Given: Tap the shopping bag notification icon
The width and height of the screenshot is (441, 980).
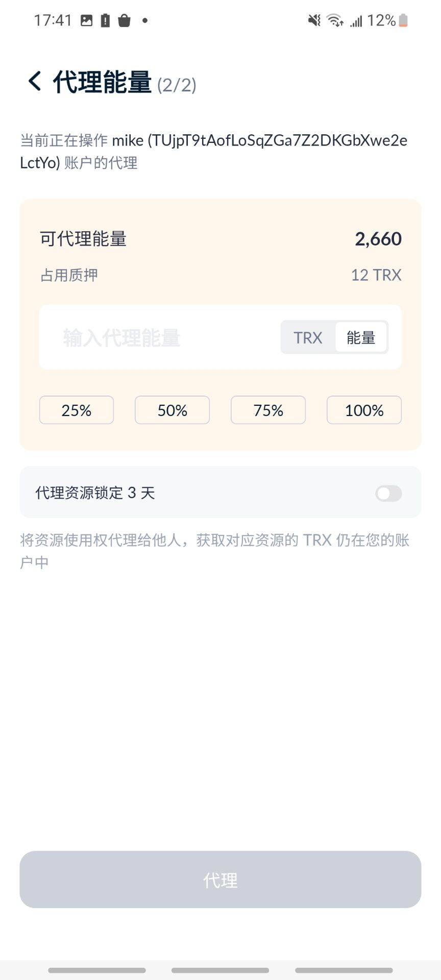Looking at the screenshot, I should point(124,20).
